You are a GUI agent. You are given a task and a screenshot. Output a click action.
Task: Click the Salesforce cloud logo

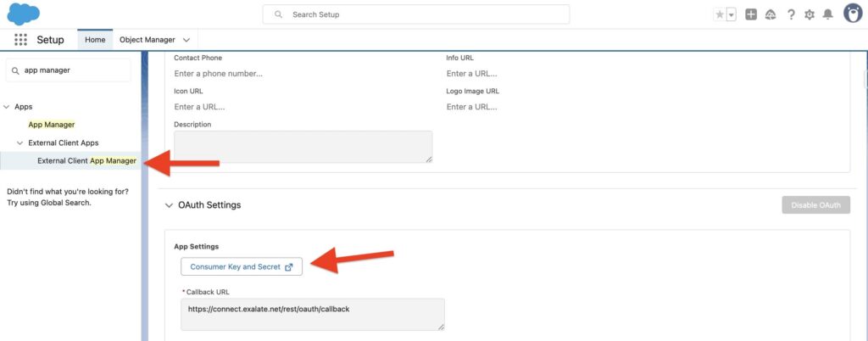(23, 14)
